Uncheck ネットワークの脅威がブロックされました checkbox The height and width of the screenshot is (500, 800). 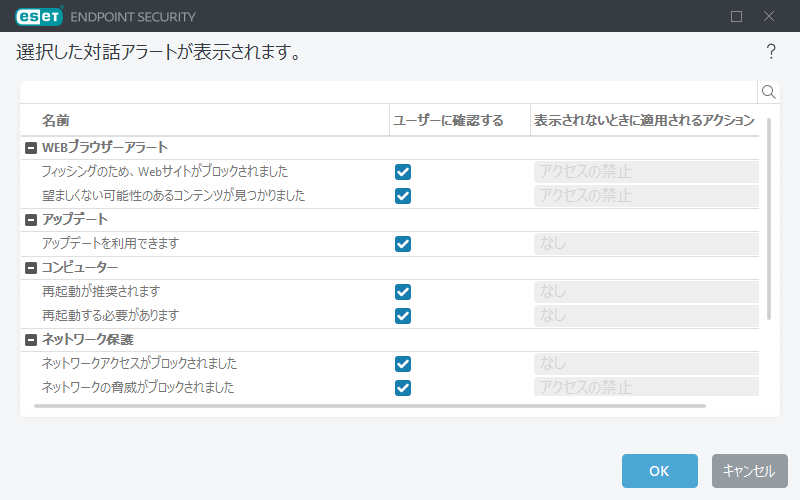[x=403, y=388]
